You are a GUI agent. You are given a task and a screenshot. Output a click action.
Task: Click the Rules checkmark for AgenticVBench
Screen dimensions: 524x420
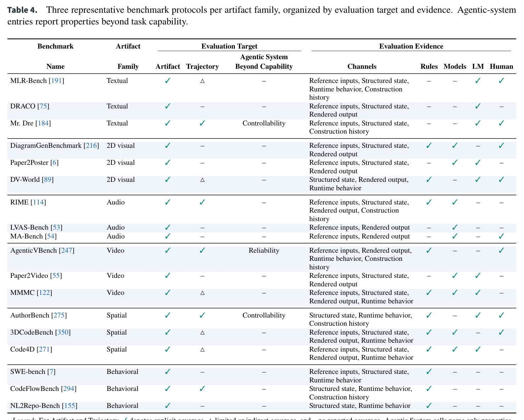tap(429, 251)
